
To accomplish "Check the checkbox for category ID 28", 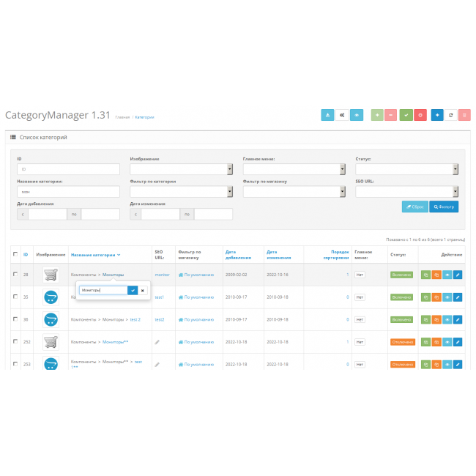I will click(15, 275).
